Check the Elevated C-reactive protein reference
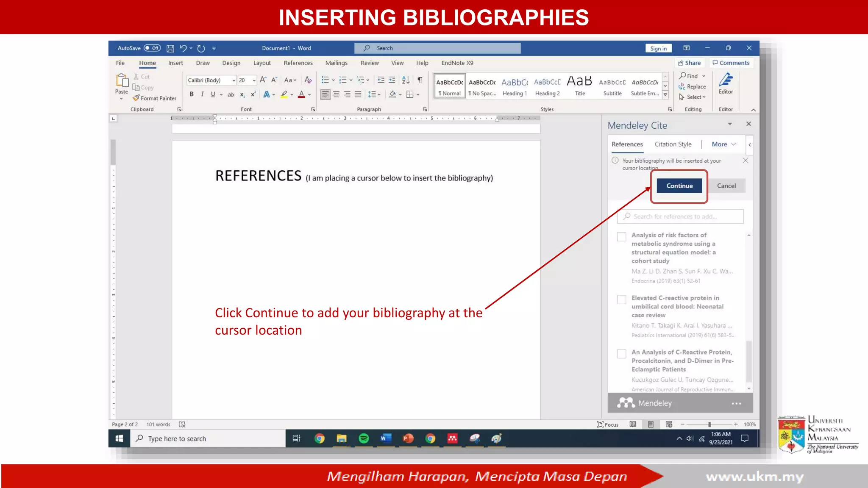 tap(621, 299)
